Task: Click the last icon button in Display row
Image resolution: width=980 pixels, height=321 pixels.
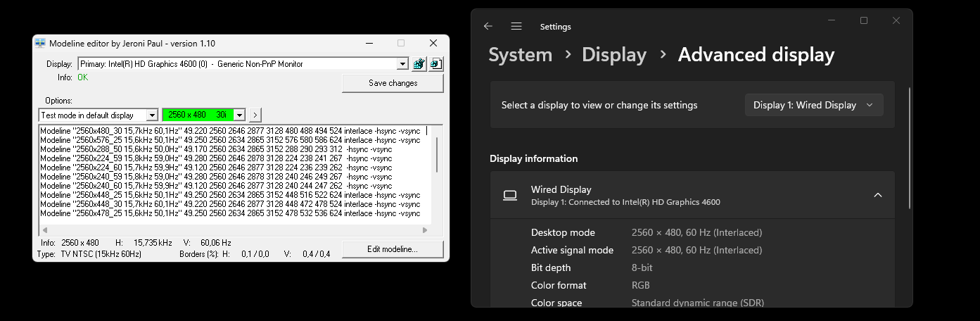Action: pos(435,64)
